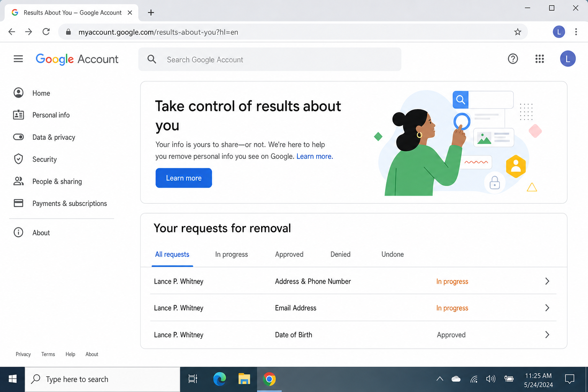Screen dimensions: 588x392
Task: Click 'Date of Birth' in requests list
Action: coord(294,335)
